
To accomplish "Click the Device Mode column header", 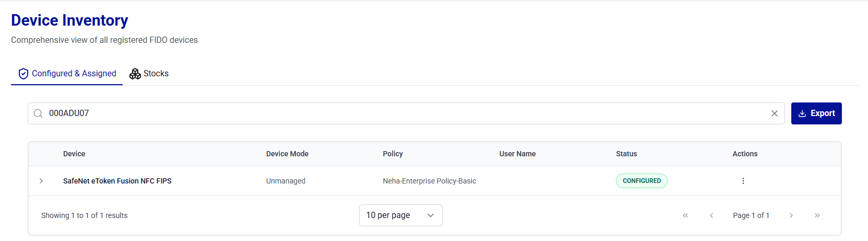I will pos(287,154).
